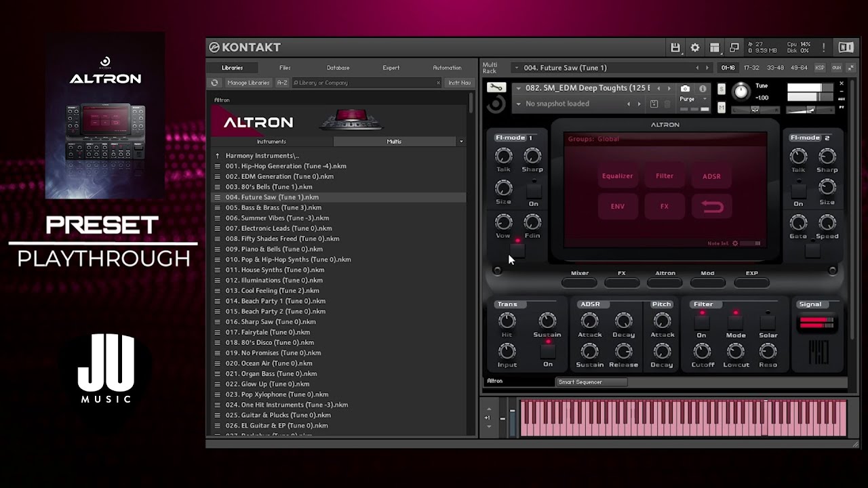Toggle Mute M on the instrument

pos(722,108)
